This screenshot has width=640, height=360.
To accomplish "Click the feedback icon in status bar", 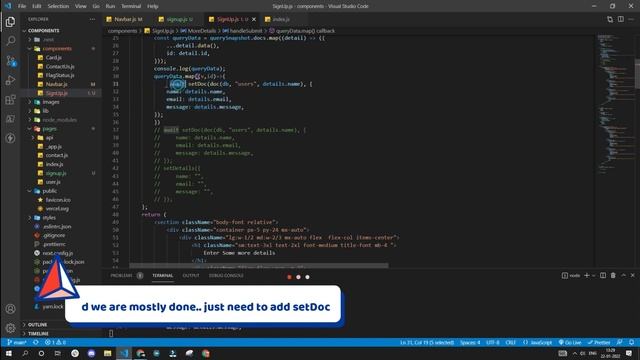I will click(x=620, y=342).
